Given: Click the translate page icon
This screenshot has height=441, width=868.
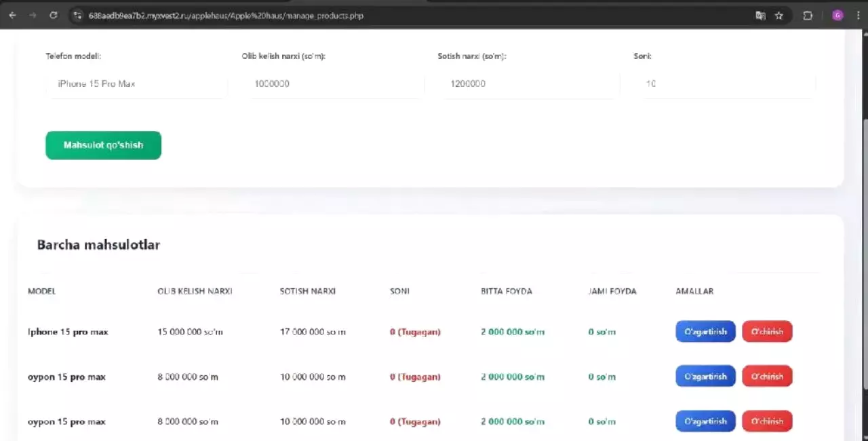Looking at the screenshot, I should click(760, 15).
